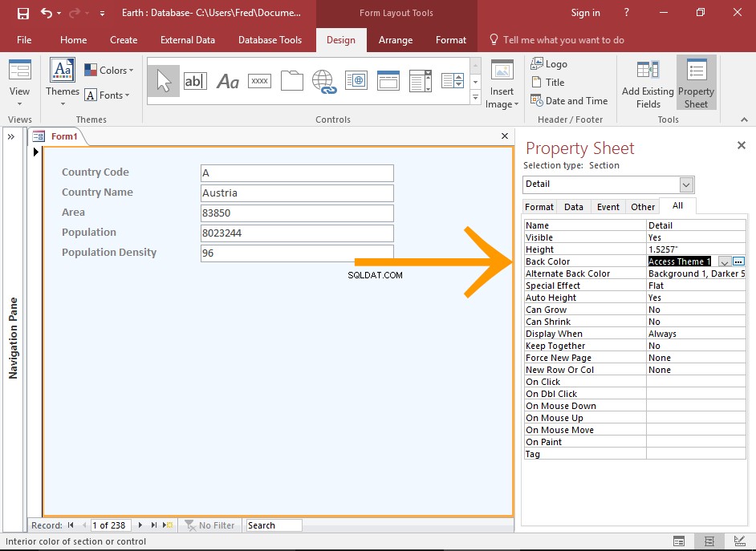The image size is (756, 551).
Task: Click the Save icon in title bar
Action: click(22, 14)
